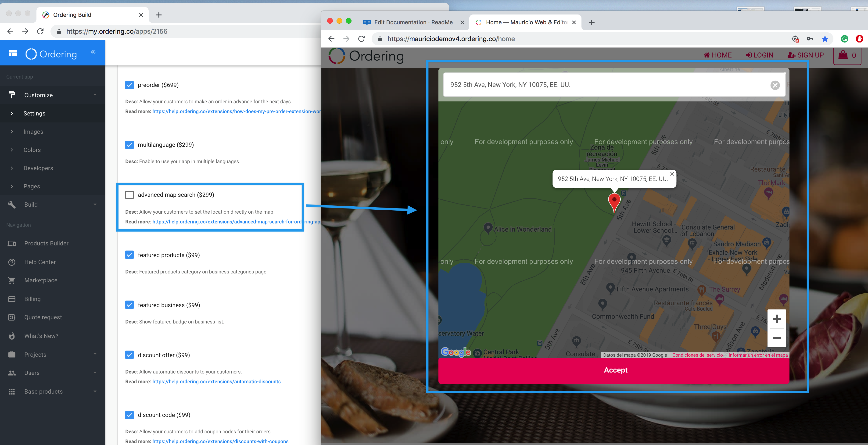Open Marketplace from sidebar cart icon

tap(11, 280)
